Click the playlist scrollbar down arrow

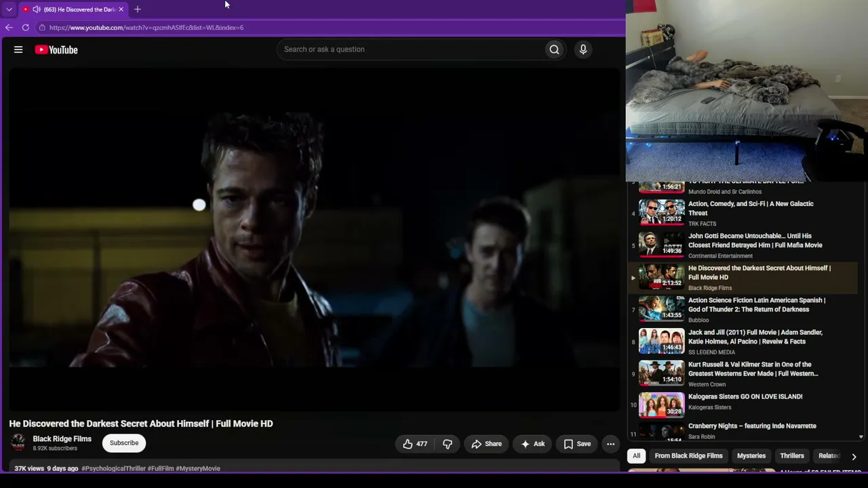pyautogui.click(x=861, y=437)
